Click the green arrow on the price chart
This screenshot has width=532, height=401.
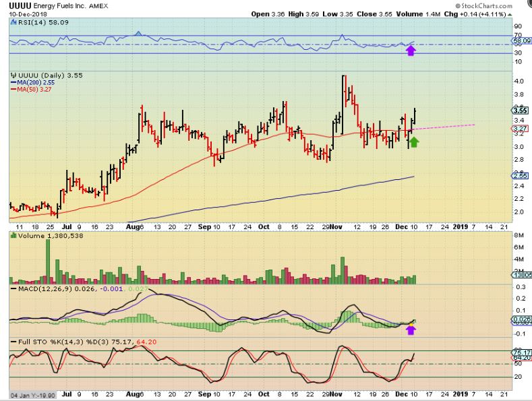(414, 142)
